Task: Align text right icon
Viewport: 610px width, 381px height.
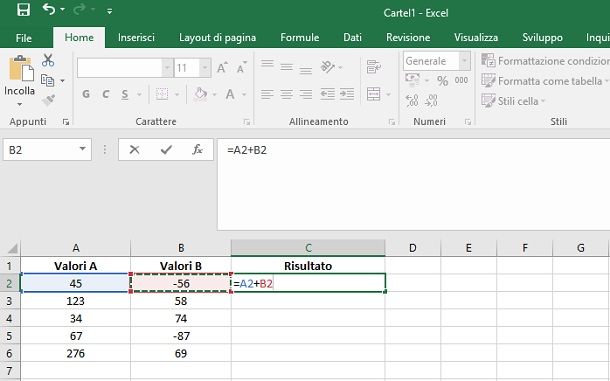Action: 306,94
